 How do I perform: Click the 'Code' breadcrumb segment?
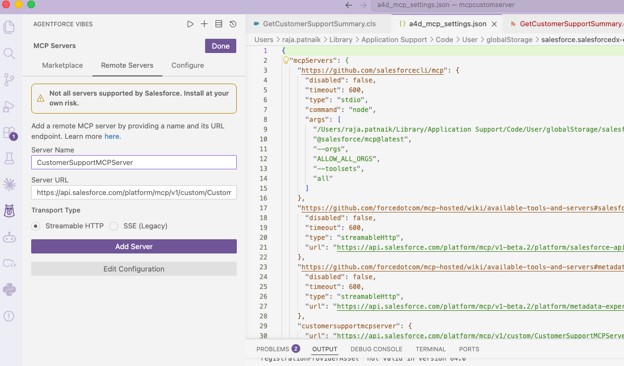(444, 40)
